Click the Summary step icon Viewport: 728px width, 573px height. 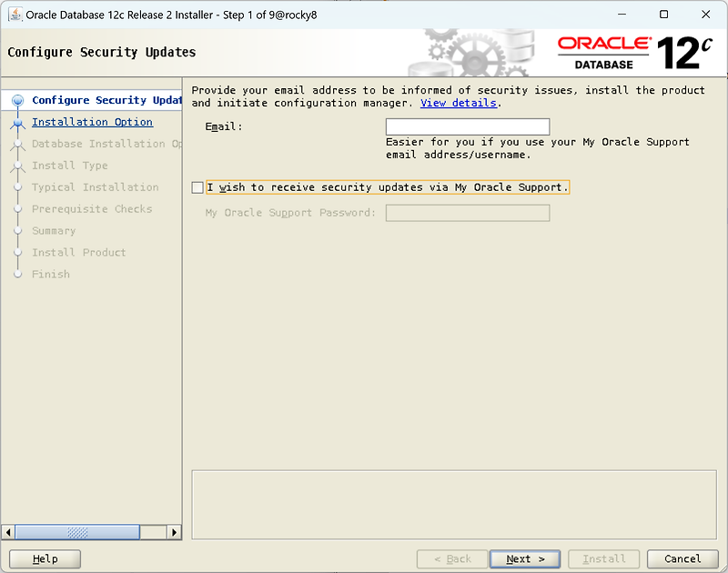[20, 231]
